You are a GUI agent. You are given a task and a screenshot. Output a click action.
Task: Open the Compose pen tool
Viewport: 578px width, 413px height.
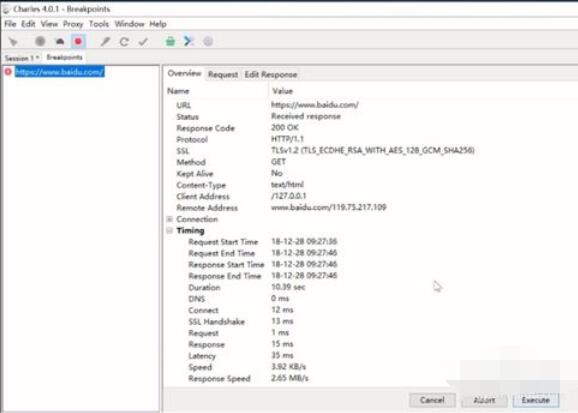pos(105,42)
